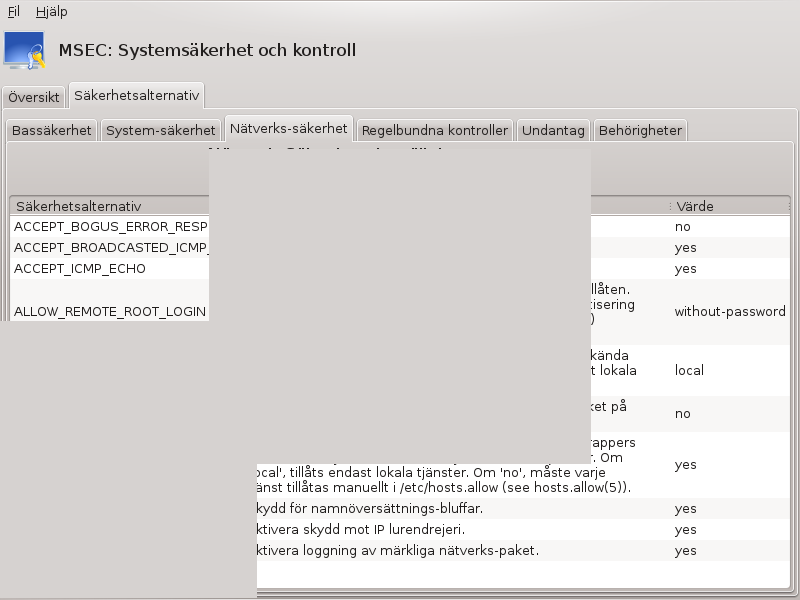Switch to the Översikt tab
Viewport: 800px width, 600px height.
pos(34,97)
